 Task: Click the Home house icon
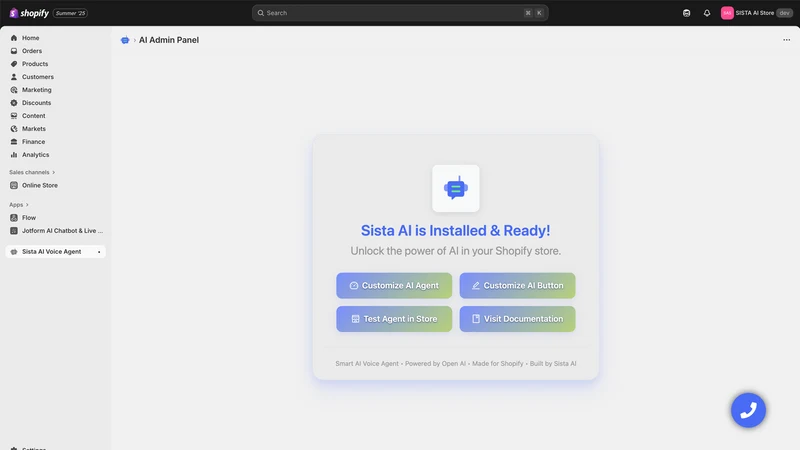click(x=14, y=38)
